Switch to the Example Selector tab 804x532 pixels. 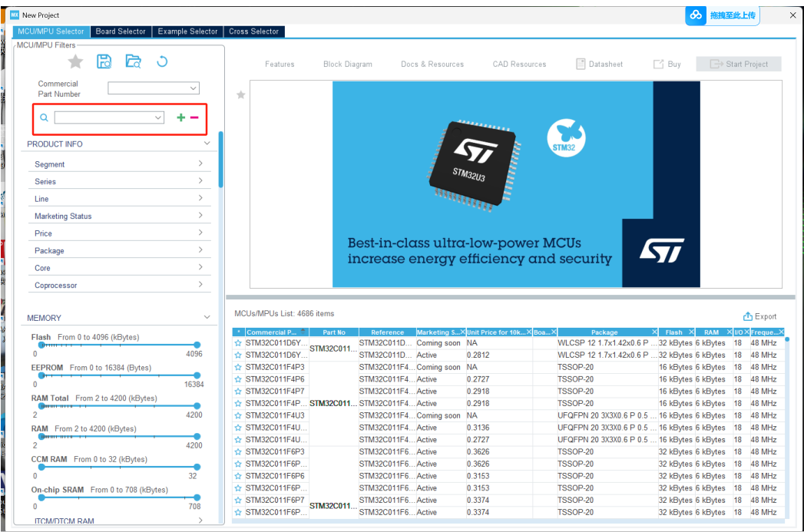click(x=187, y=31)
